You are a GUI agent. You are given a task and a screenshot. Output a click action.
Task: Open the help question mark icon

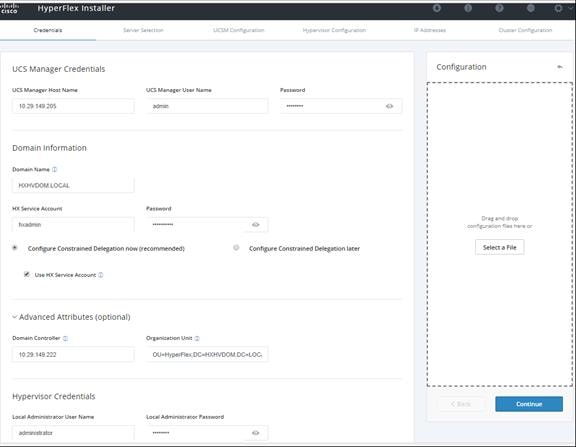point(499,8)
